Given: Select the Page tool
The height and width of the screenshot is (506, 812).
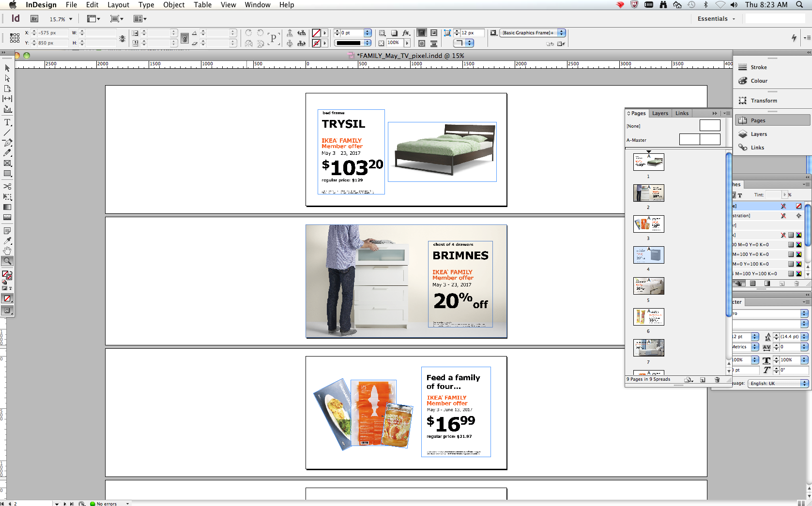Looking at the screenshot, I should 7,89.
